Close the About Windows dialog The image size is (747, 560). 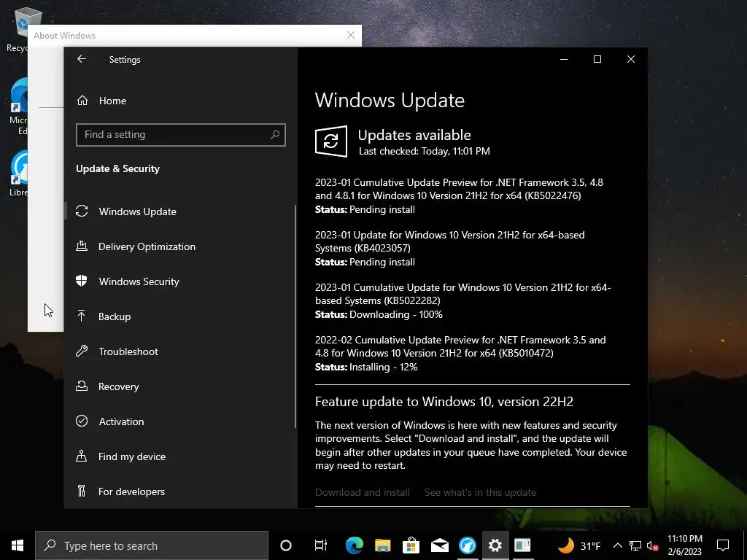coord(351,35)
